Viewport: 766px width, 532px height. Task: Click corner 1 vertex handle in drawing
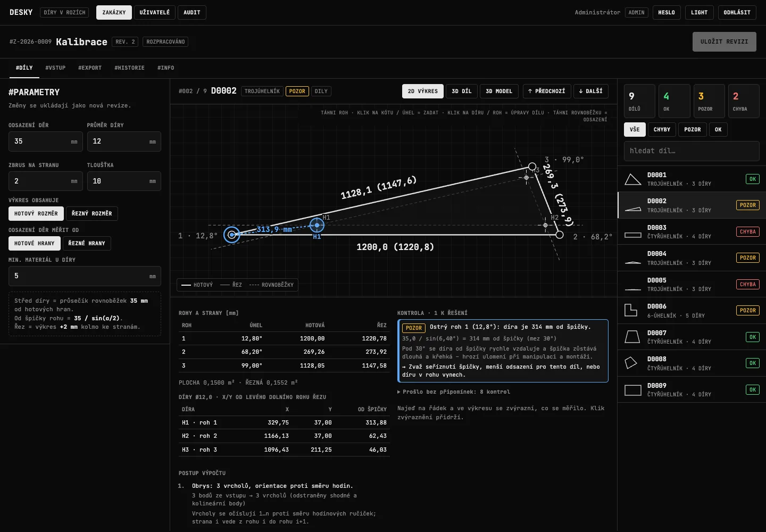[x=232, y=235]
